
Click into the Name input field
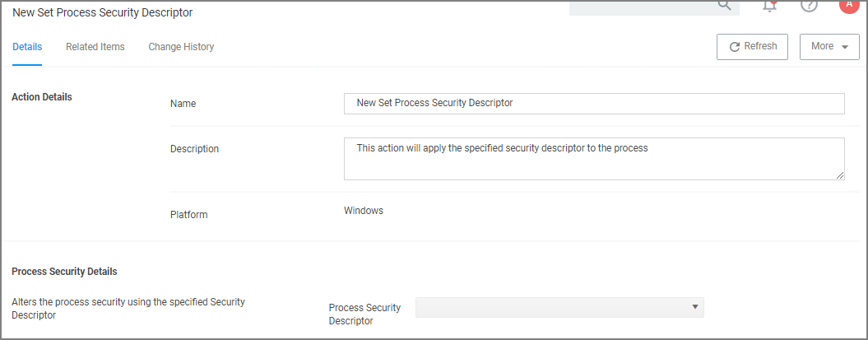point(594,104)
